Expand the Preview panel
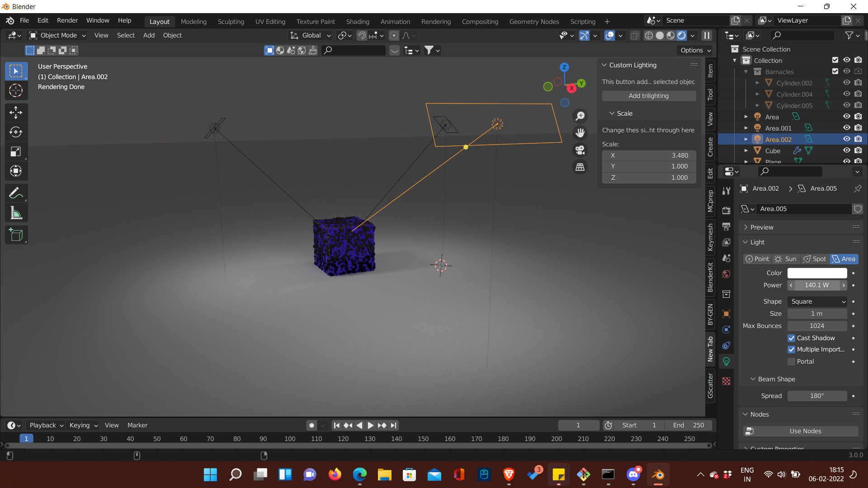Viewport: 868px width, 488px height. [x=762, y=227]
